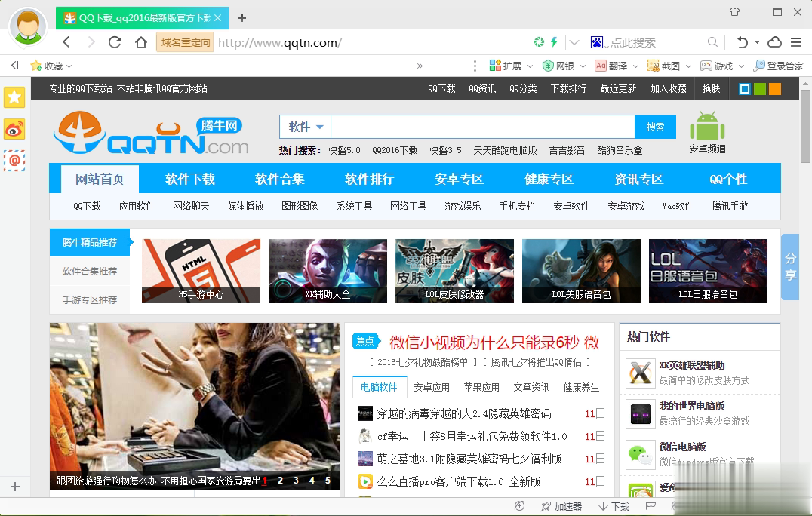
Task: Open the 游戏 games dropdown
Action: point(722,66)
